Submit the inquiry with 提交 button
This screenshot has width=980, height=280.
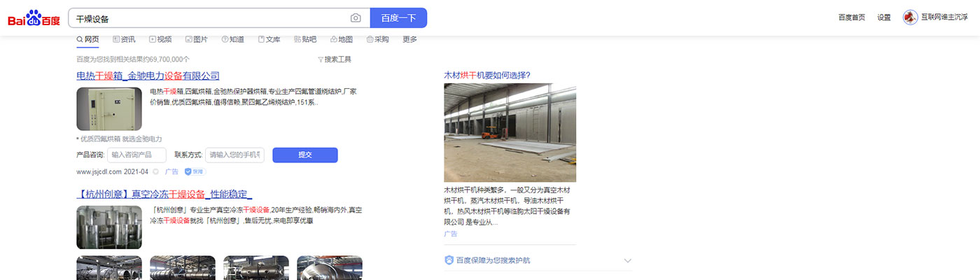[305, 155]
